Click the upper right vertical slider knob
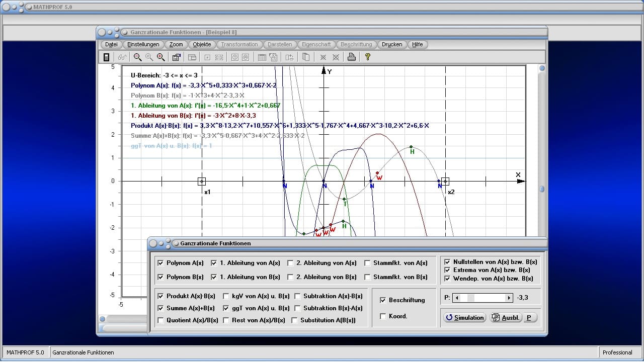Viewport: 644px width, 362px height. pyautogui.click(x=542, y=68)
